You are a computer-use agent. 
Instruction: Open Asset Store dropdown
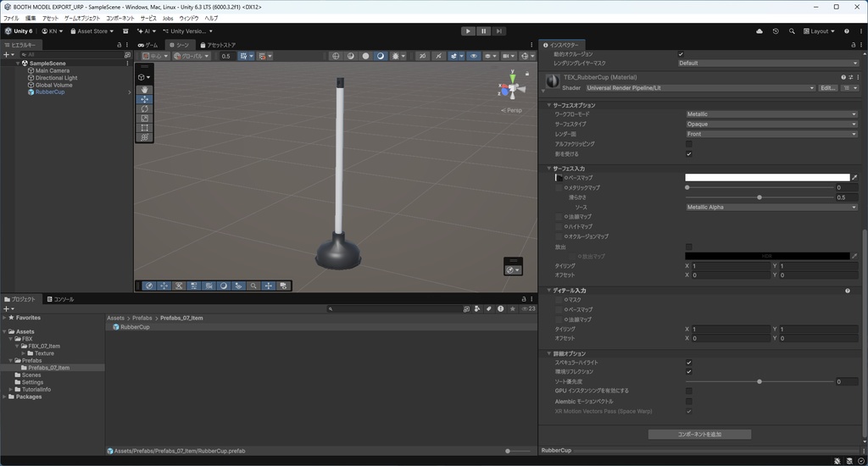pyautogui.click(x=92, y=31)
